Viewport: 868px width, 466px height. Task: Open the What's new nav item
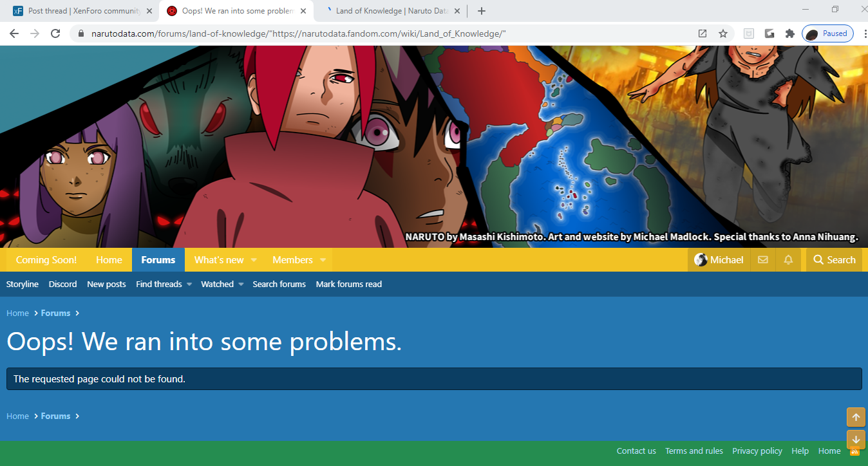(219, 260)
